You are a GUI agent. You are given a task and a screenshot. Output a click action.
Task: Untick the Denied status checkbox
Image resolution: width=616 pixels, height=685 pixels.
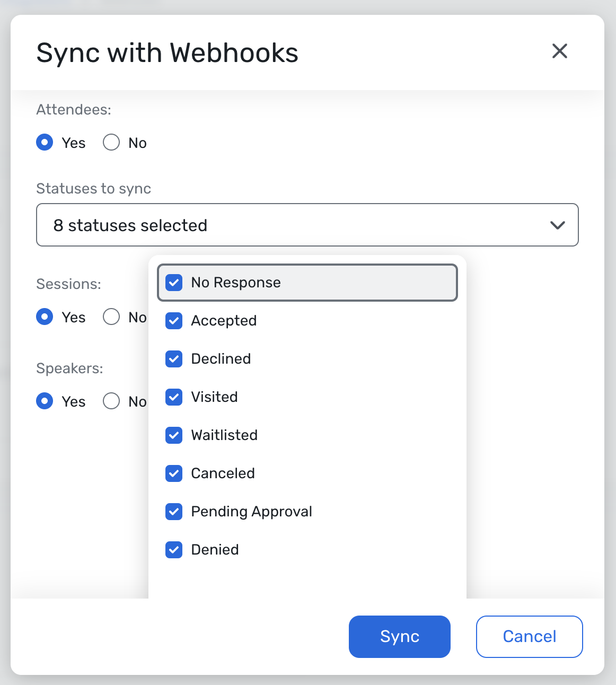pos(174,550)
